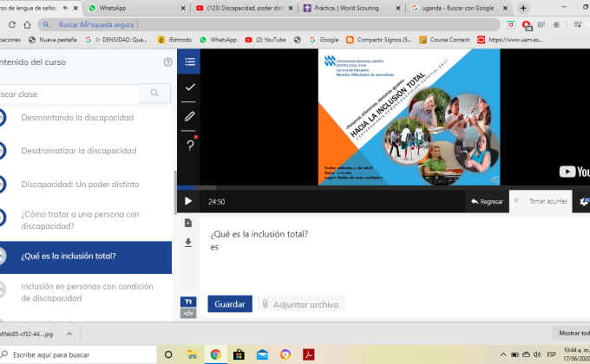Click the video thumbnail slide
This screenshot has width=590, height=364.
[409, 117]
